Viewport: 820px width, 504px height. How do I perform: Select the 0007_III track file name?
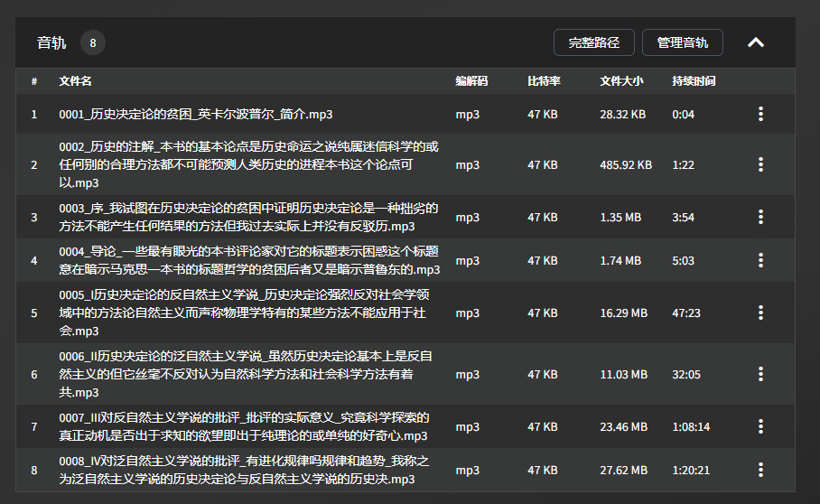click(x=244, y=426)
